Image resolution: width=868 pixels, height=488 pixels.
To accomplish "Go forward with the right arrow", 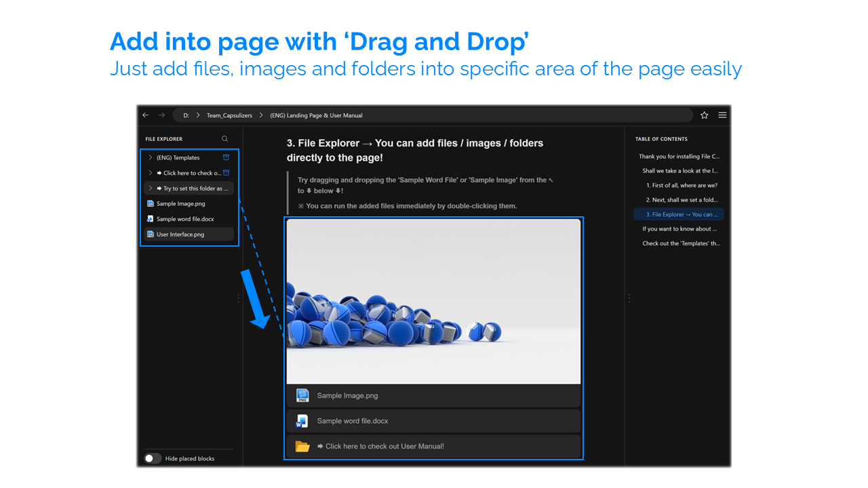I will pos(161,115).
